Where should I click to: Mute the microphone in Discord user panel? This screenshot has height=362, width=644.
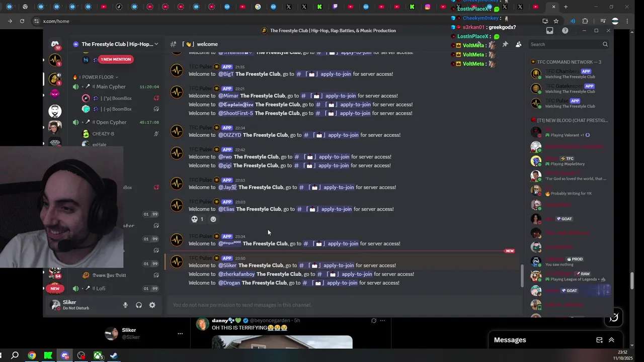(125, 305)
